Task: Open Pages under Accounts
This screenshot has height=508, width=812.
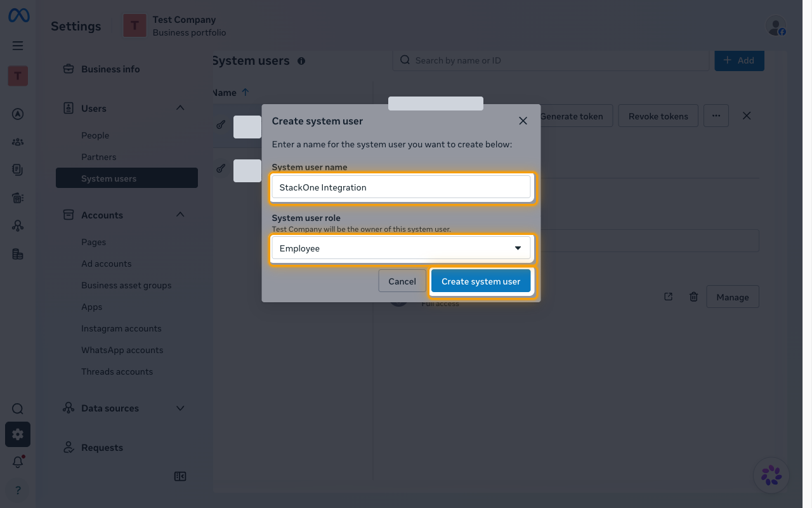Action: click(x=93, y=242)
